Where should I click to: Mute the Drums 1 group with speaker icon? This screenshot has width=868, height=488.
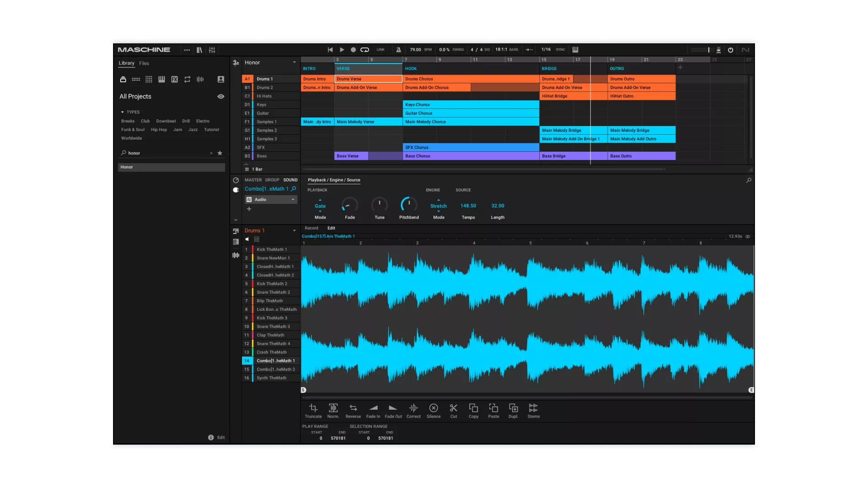(247, 239)
